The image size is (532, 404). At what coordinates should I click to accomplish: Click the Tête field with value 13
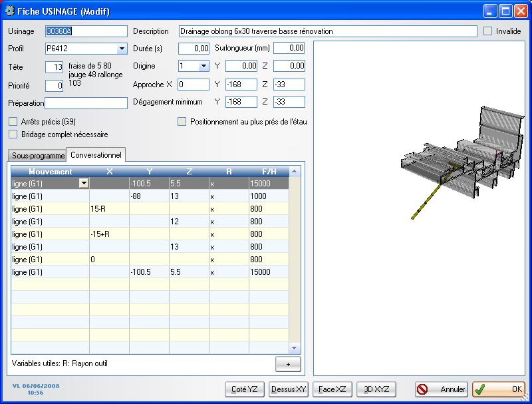pyautogui.click(x=55, y=67)
